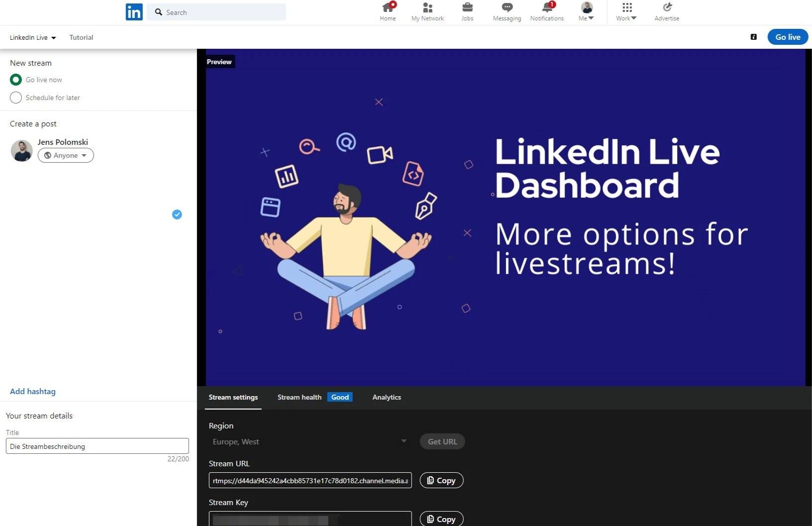The width and height of the screenshot is (812, 526).
Task: View your Notifications
Action: tap(546, 12)
